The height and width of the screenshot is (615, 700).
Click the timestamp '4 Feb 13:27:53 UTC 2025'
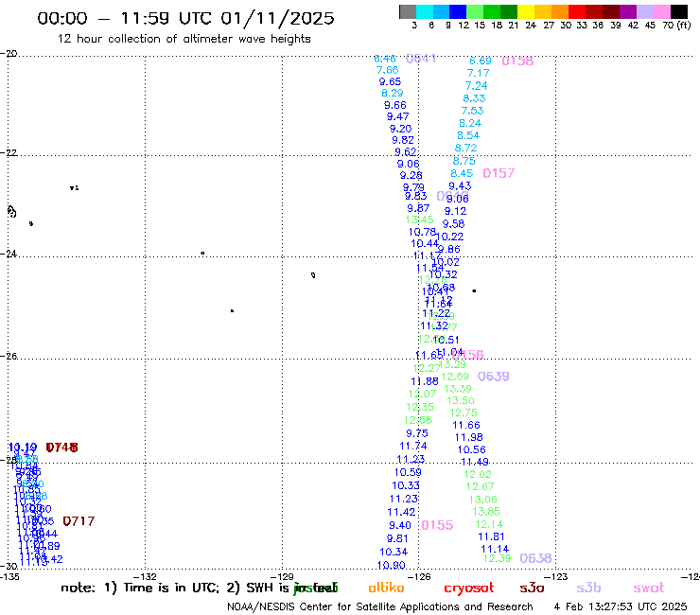[x=621, y=606]
